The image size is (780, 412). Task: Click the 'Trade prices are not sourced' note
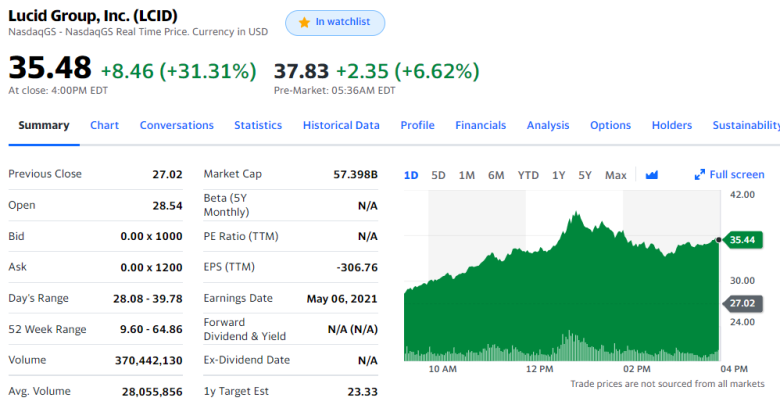coord(667,384)
